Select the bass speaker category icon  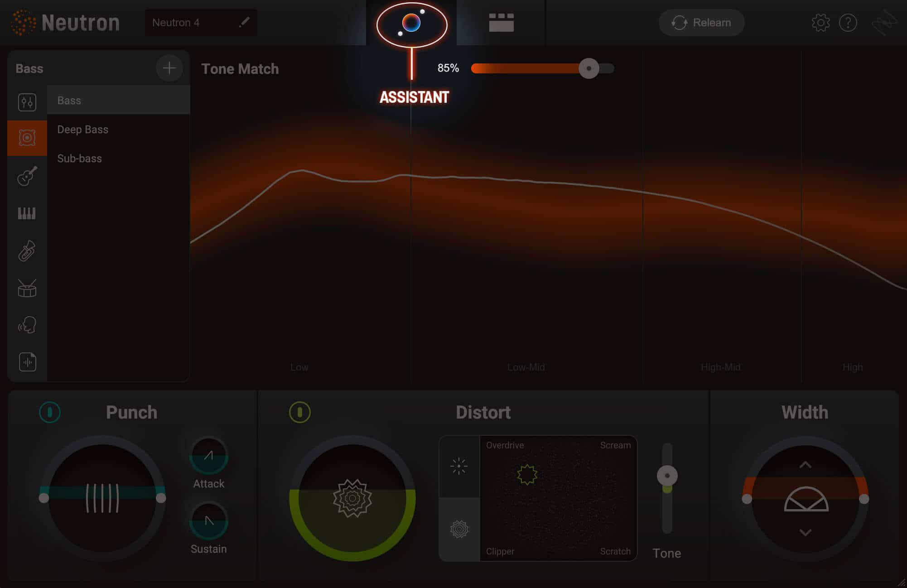[27, 138]
